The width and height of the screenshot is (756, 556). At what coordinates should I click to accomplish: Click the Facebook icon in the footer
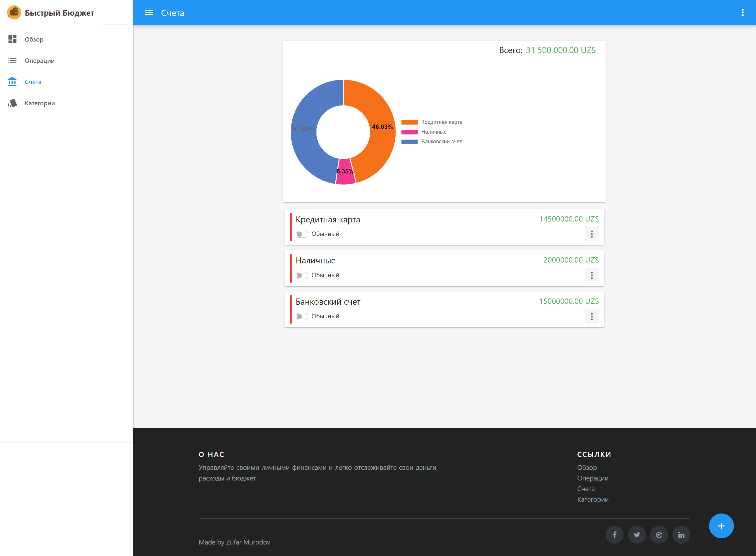614,534
